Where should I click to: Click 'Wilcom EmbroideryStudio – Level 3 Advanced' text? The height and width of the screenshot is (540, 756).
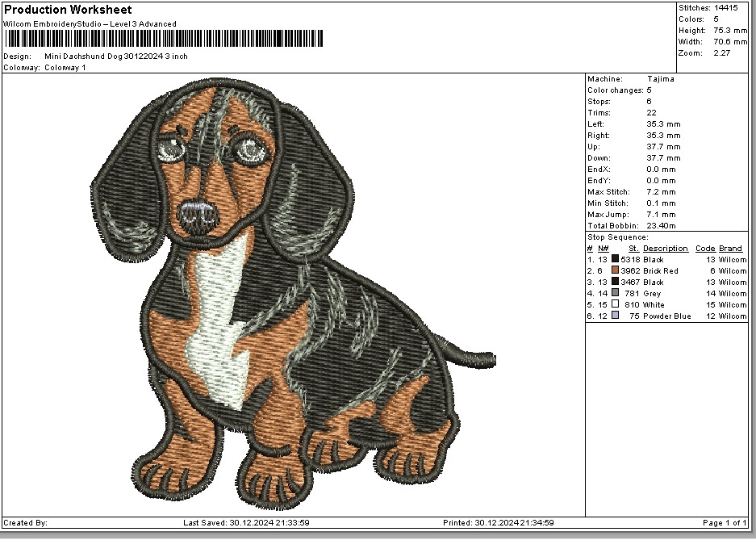click(90, 23)
